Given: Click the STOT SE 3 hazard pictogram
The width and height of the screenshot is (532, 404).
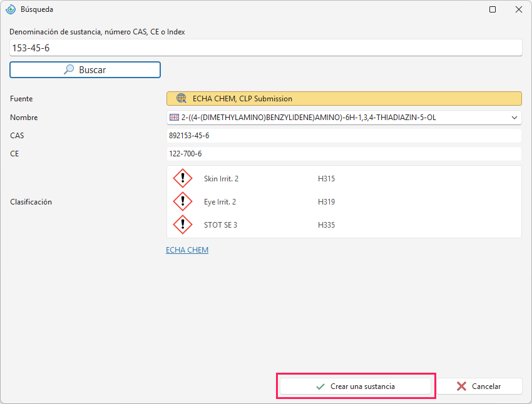Looking at the screenshot, I should tap(183, 225).
